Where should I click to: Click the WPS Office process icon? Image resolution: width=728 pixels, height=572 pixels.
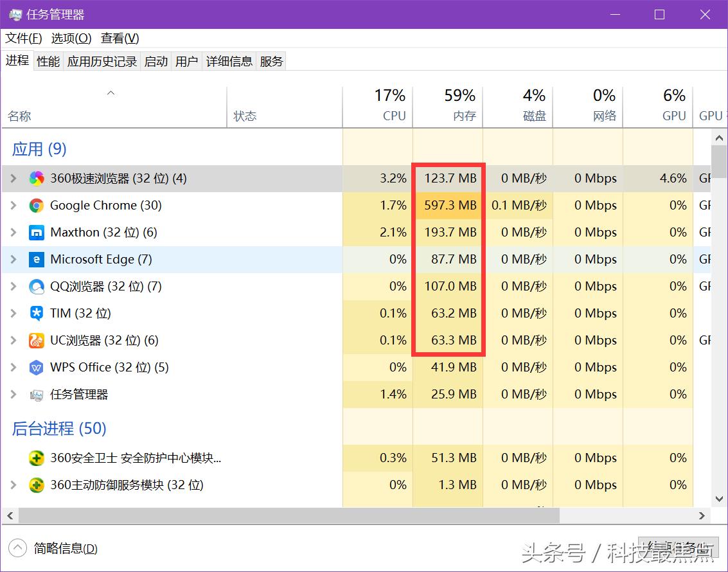[x=37, y=367]
